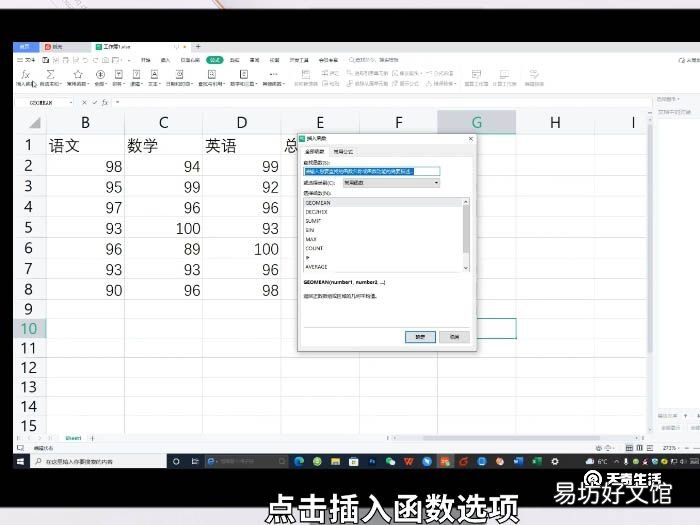Click the add new sheet plus icon
Screen dimensions: 700x525
pyautogui.click(x=92, y=438)
